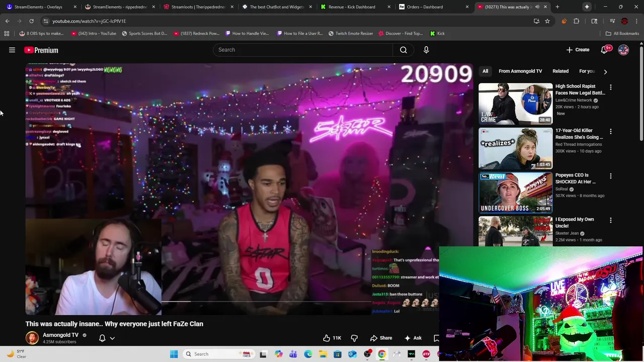Click the taskbar Search box
644x362 pixels.
pyautogui.click(x=218, y=354)
